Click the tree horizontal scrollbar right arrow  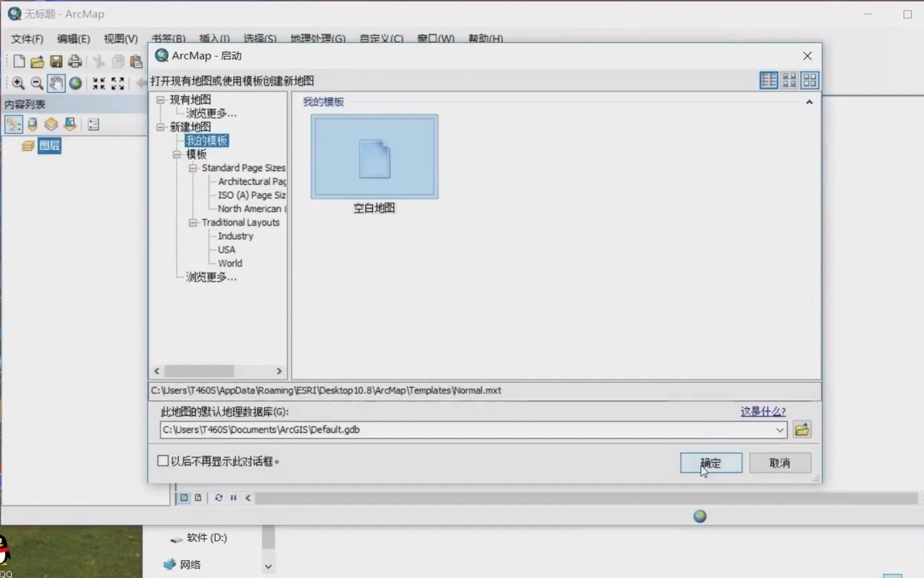(x=279, y=371)
